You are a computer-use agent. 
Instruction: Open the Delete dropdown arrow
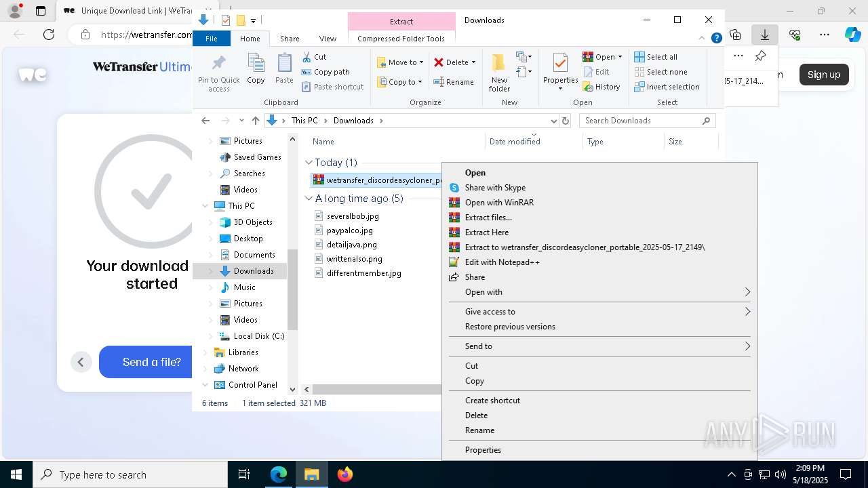coord(473,62)
